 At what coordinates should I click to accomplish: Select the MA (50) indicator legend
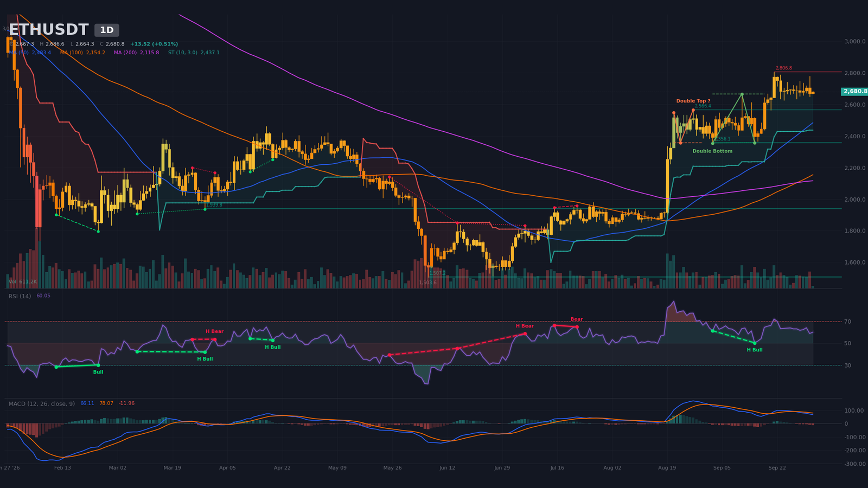30,53
